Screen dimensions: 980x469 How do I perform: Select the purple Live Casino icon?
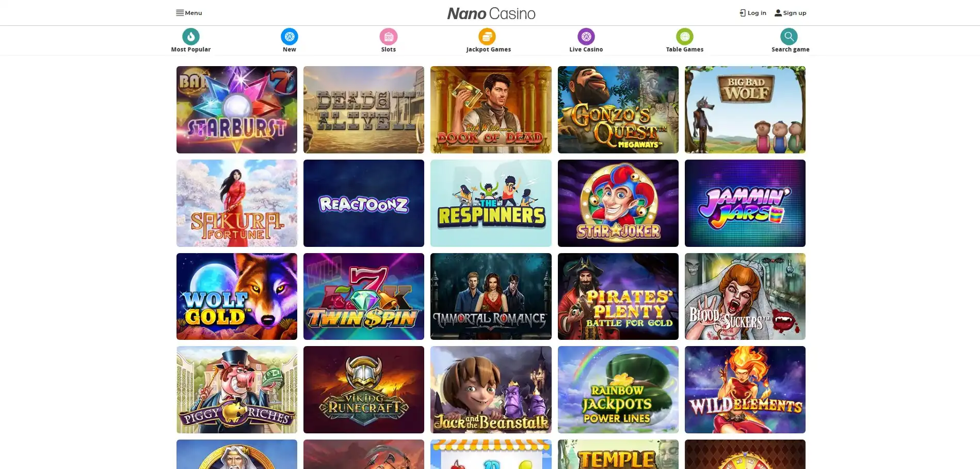click(x=586, y=37)
